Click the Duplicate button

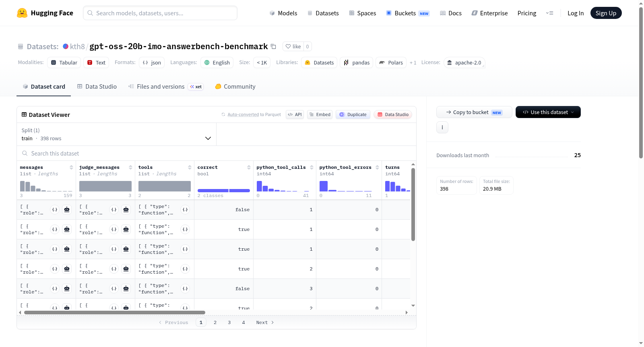(353, 114)
